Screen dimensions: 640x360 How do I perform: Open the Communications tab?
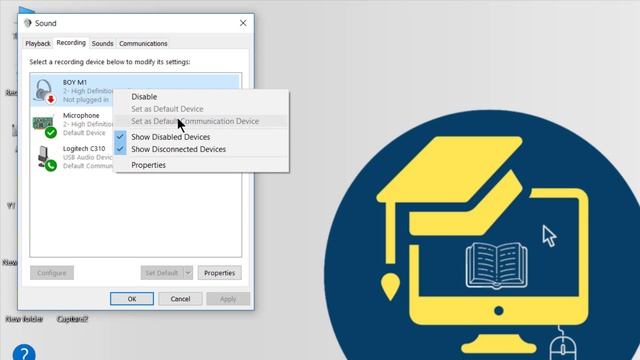point(143,43)
